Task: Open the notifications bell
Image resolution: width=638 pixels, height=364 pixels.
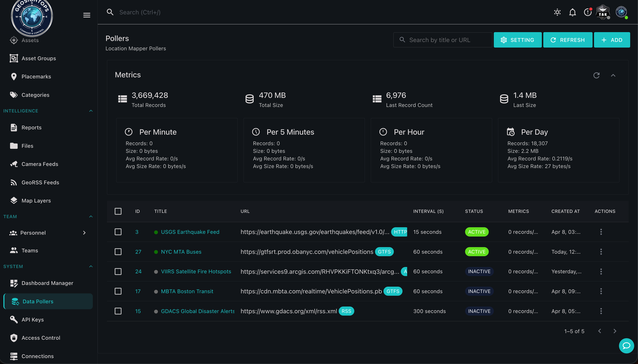Action: coord(572,12)
